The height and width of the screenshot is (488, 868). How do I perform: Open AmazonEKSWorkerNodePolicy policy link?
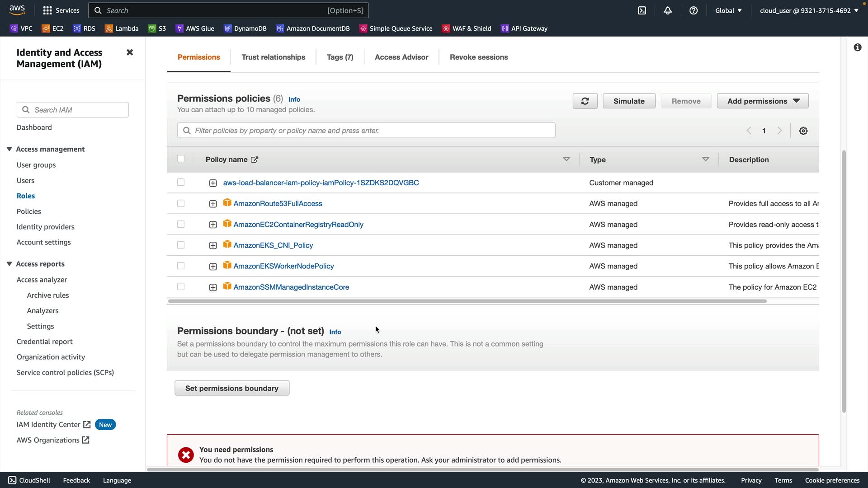click(283, 266)
